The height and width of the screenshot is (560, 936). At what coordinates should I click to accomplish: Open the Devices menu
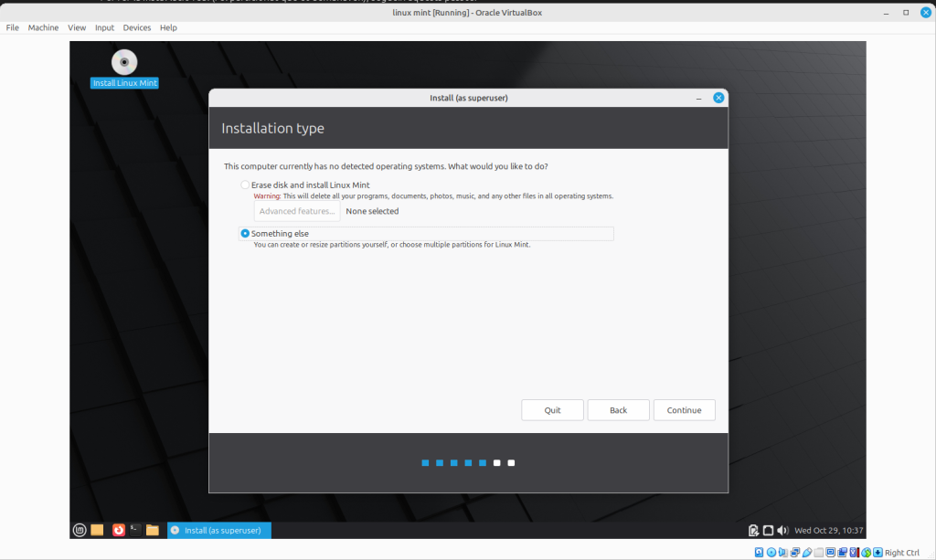137,28
